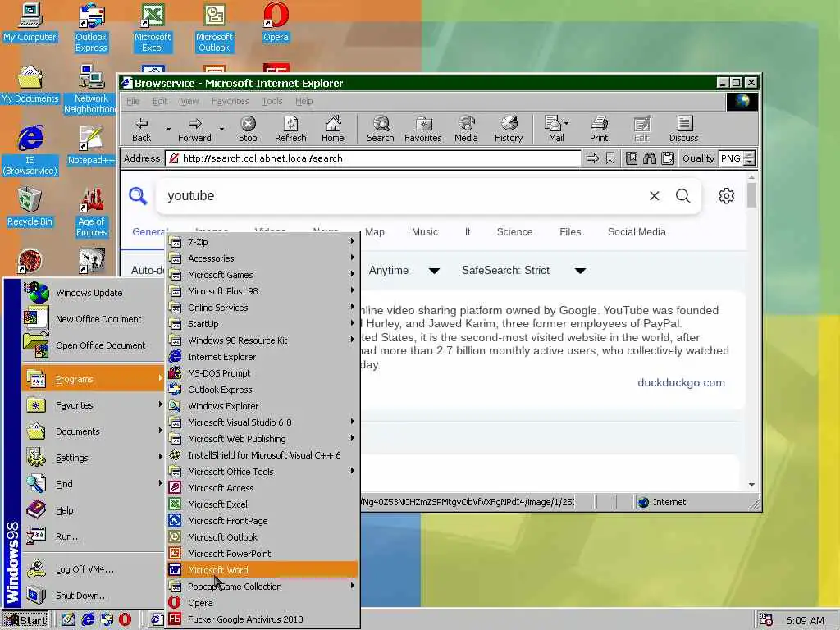The width and height of the screenshot is (840, 630).
Task: Open the Back button history dropdown arrow
Action: (168, 129)
